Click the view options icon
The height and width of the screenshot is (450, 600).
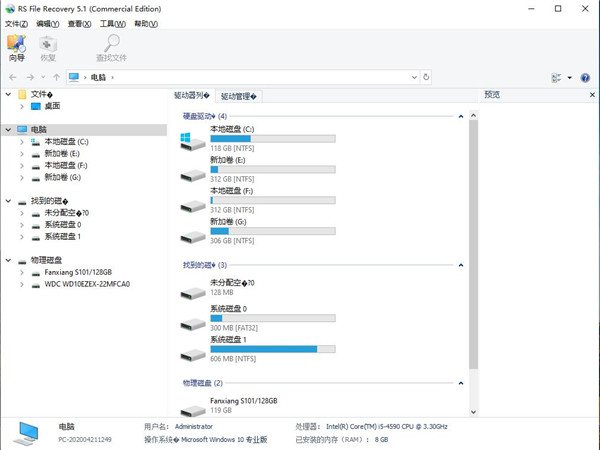click(x=556, y=78)
